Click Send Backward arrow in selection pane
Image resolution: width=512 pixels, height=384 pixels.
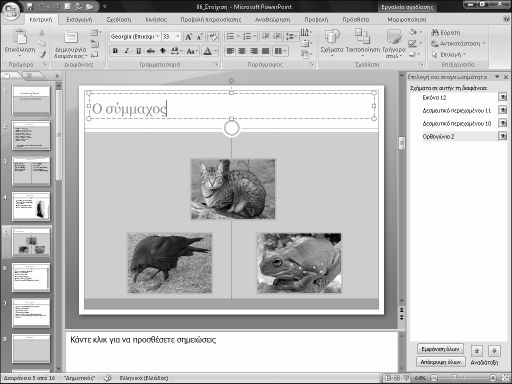pos(494,351)
